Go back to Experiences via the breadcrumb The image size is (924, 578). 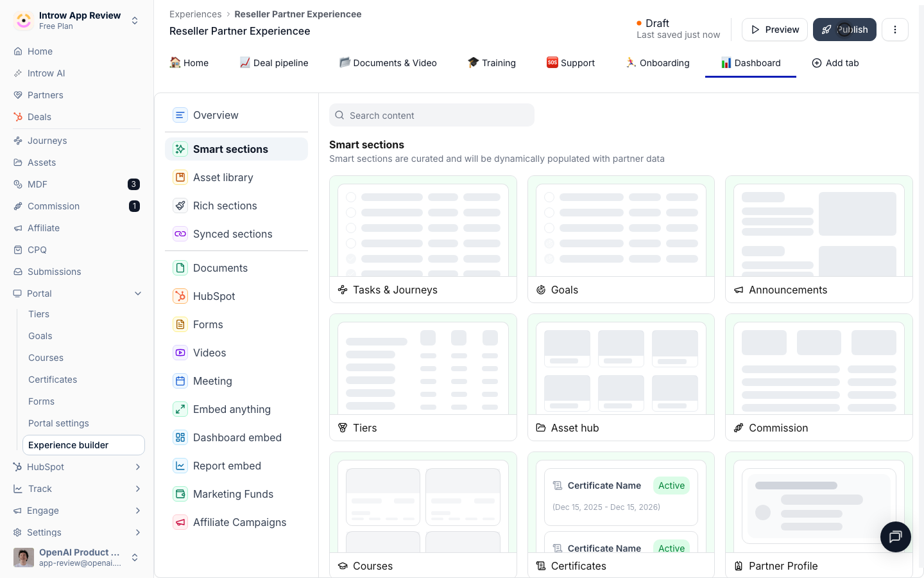click(195, 14)
